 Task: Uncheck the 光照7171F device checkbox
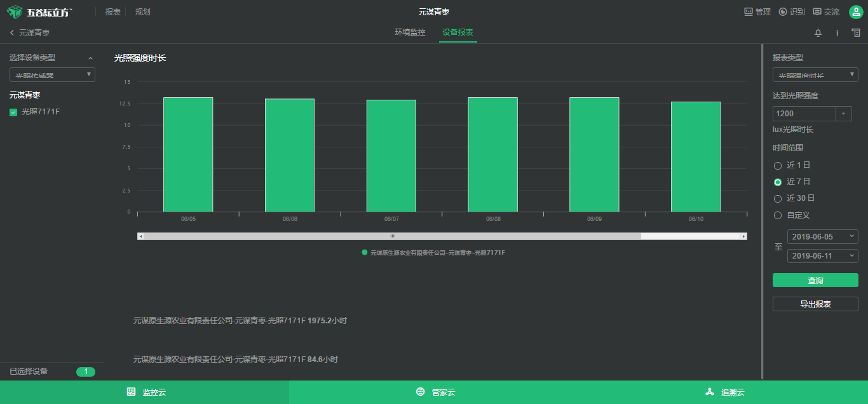click(13, 112)
